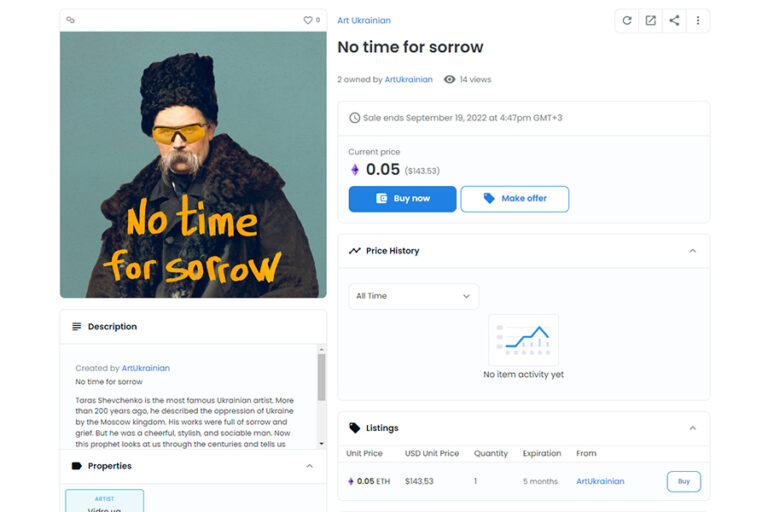Open the No time for sorrow artwork image
The width and height of the screenshot is (768, 512).
pos(193,165)
